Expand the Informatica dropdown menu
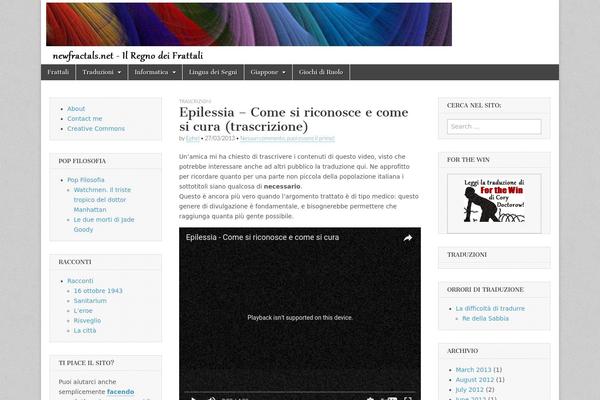The height and width of the screenshot is (400, 600). click(155, 72)
